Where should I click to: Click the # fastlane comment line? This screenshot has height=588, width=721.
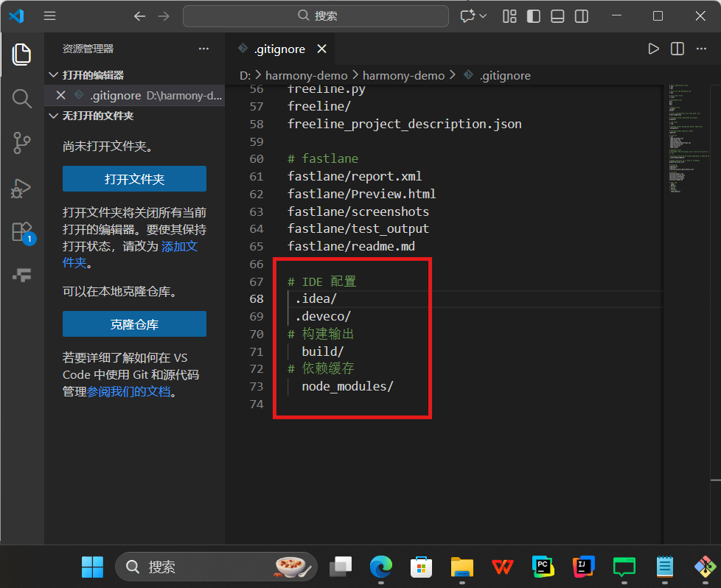pyautogui.click(x=323, y=158)
